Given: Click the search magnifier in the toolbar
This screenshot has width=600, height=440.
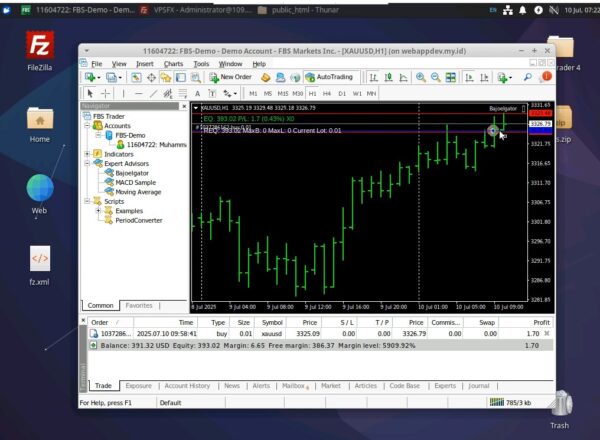Looking at the screenshot, I should click(528, 77).
